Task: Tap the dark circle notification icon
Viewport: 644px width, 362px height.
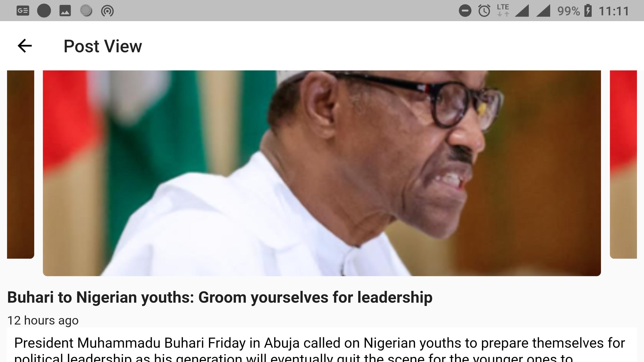Action: point(44,11)
